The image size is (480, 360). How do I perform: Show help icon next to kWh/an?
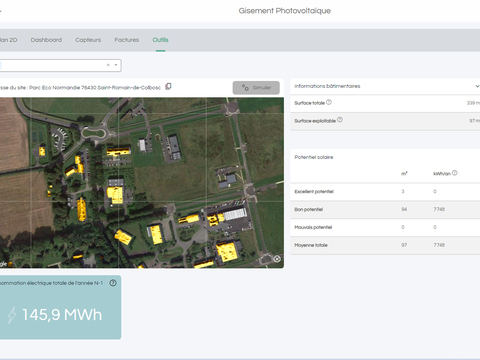tap(455, 173)
